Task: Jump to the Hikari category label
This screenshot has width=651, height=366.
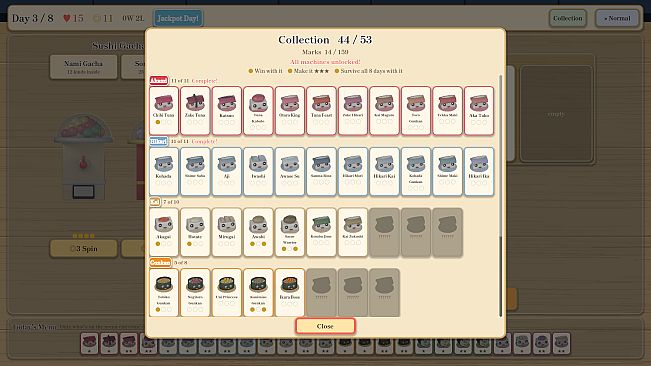Action: (x=159, y=141)
